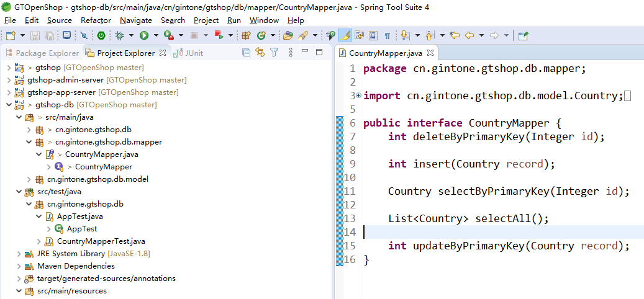
Task: Open the Refactor menu
Action: point(96,20)
